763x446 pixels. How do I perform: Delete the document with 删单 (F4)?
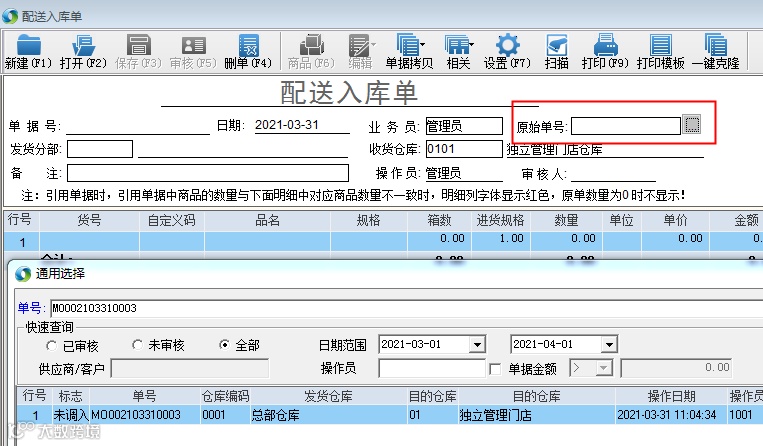[248, 52]
